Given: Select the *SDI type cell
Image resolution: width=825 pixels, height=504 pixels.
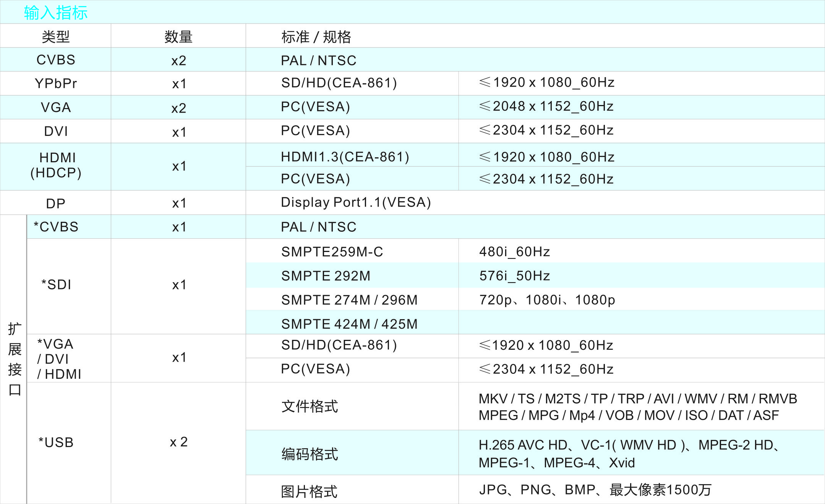Looking at the screenshot, I should click(x=56, y=285).
